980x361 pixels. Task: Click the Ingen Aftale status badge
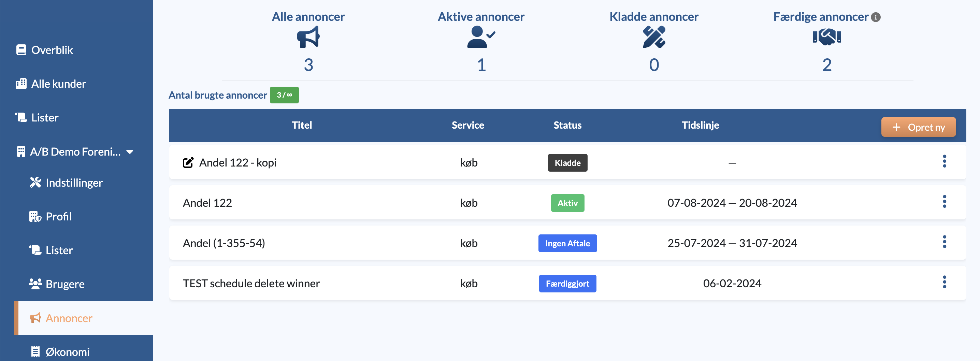click(x=567, y=244)
